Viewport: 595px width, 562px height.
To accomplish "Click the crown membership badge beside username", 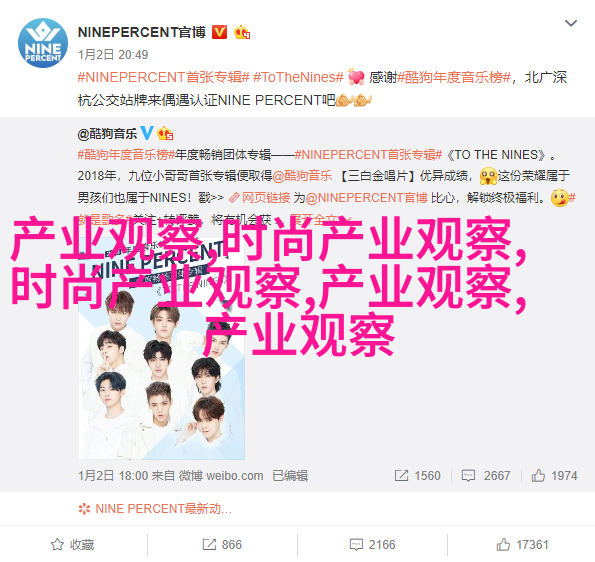I will click(242, 32).
